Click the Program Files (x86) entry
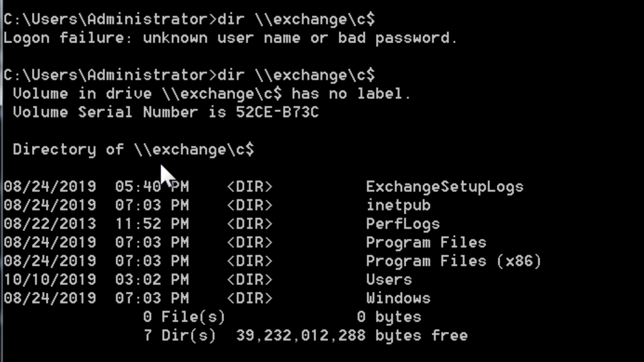This screenshot has height=362, width=644. tap(453, 261)
